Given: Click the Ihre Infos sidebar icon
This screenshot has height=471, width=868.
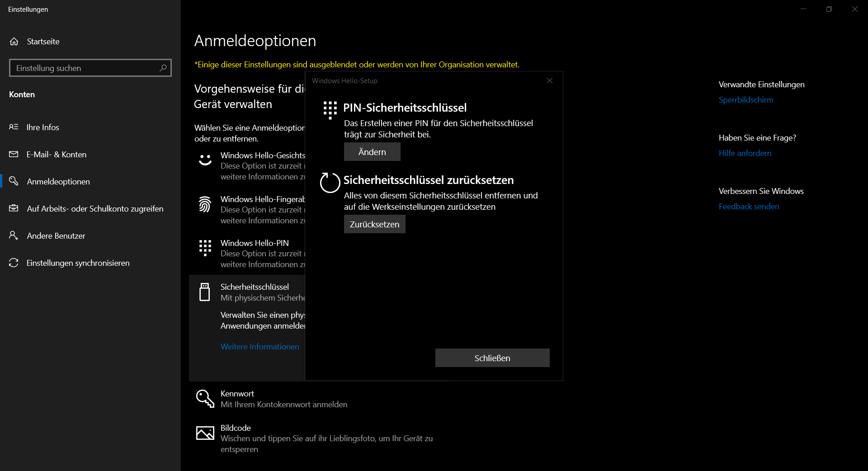Looking at the screenshot, I should point(14,127).
